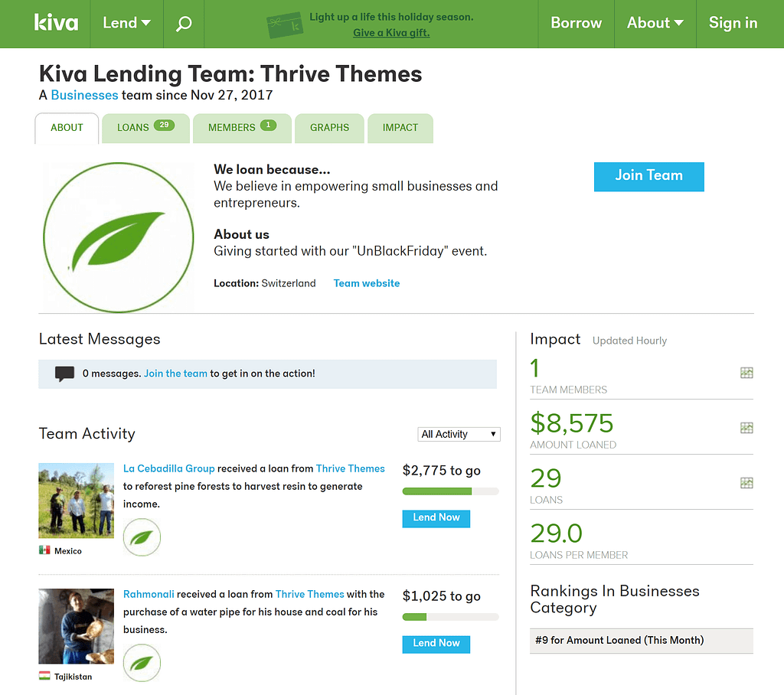Image resolution: width=784 pixels, height=695 pixels.
Task: Switch to the ABOUT tab
Action: tap(67, 128)
